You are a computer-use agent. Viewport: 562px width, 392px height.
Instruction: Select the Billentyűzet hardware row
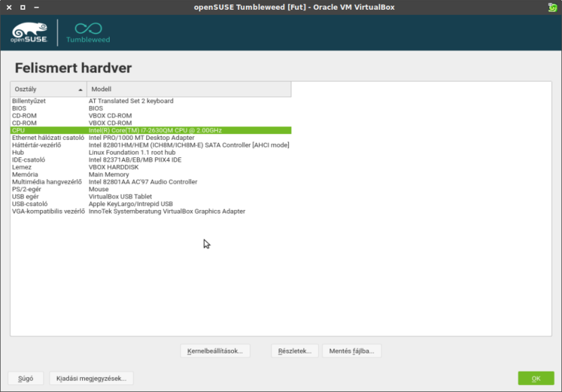coord(151,101)
